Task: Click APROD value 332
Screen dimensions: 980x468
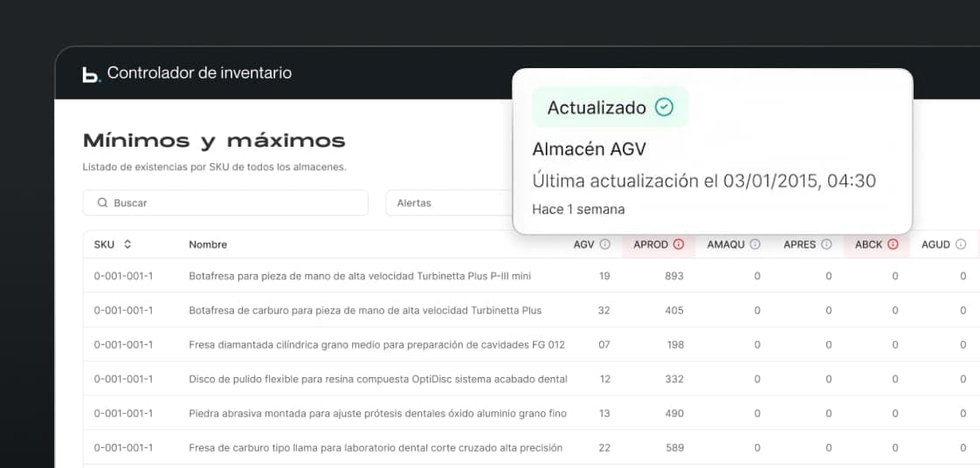Action: [674, 379]
